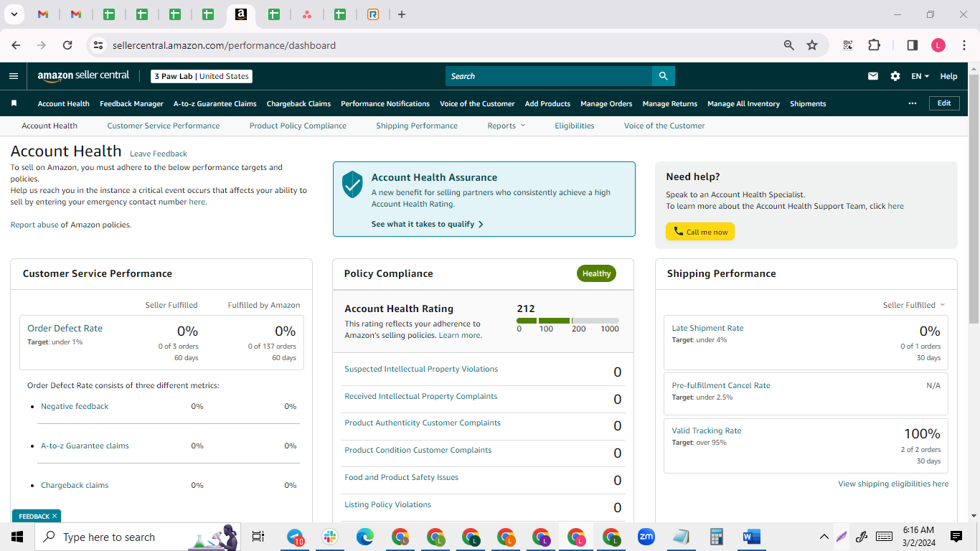Click the Report abuse link
This screenshot has width=980, height=551.
(x=34, y=225)
